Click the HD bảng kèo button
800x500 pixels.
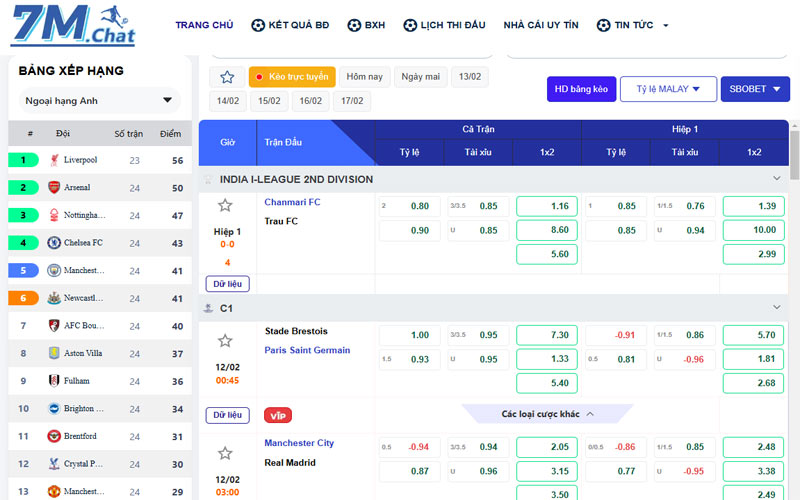(582, 89)
